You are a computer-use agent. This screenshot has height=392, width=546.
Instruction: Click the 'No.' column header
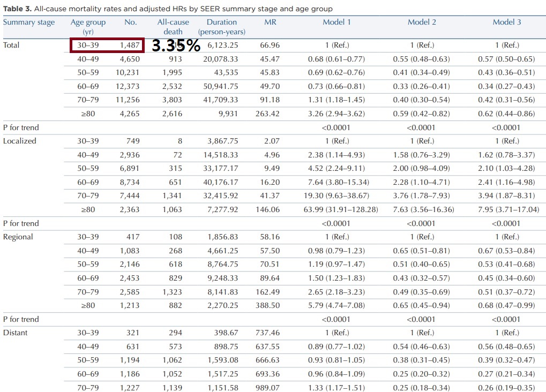[x=131, y=22]
